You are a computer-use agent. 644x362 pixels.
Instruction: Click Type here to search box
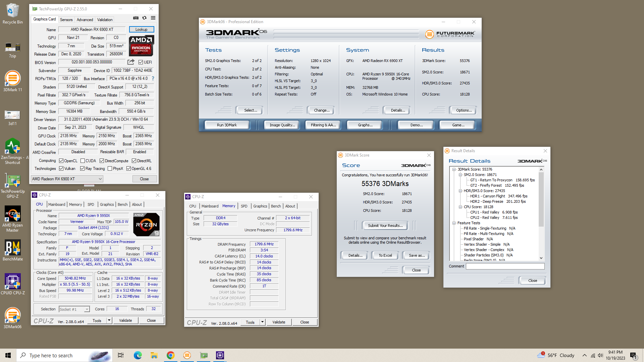[x=64, y=355]
